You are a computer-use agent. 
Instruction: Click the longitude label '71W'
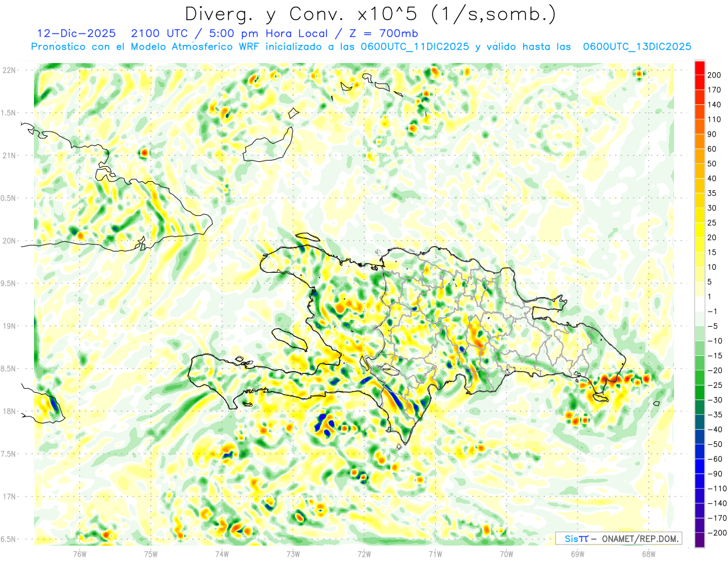coord(435,554)
